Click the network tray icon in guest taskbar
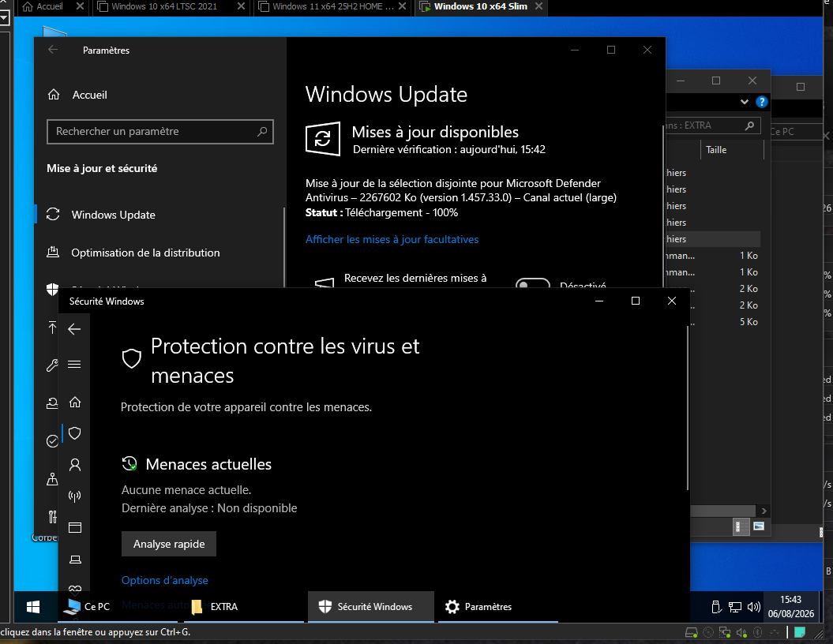The width and height of the screenshot is (833, 644). pos(735,607)
